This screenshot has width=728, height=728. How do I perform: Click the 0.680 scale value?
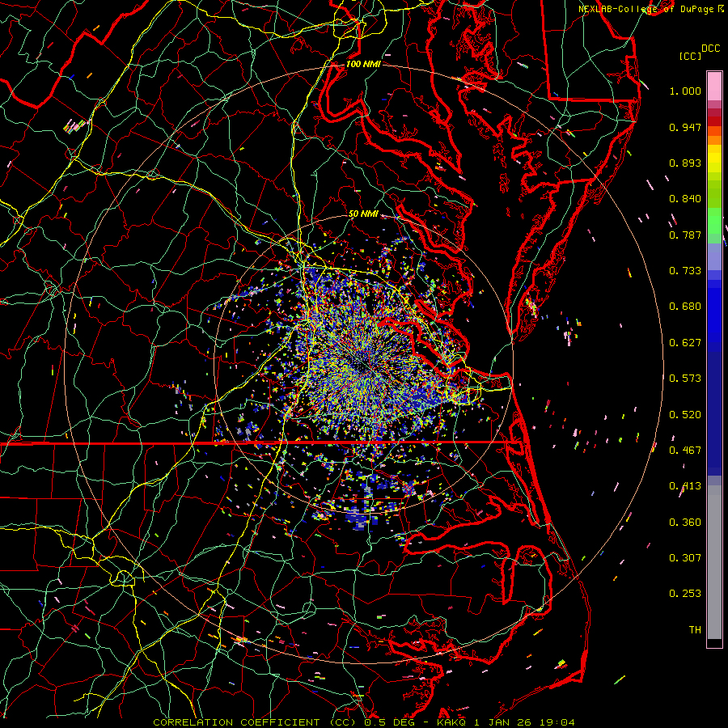[685, 307]
